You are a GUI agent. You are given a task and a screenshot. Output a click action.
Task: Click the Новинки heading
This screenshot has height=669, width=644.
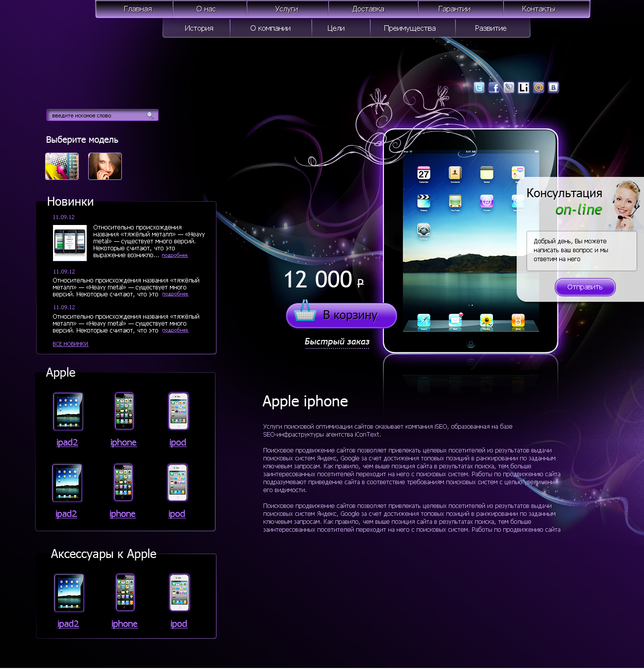70,202
